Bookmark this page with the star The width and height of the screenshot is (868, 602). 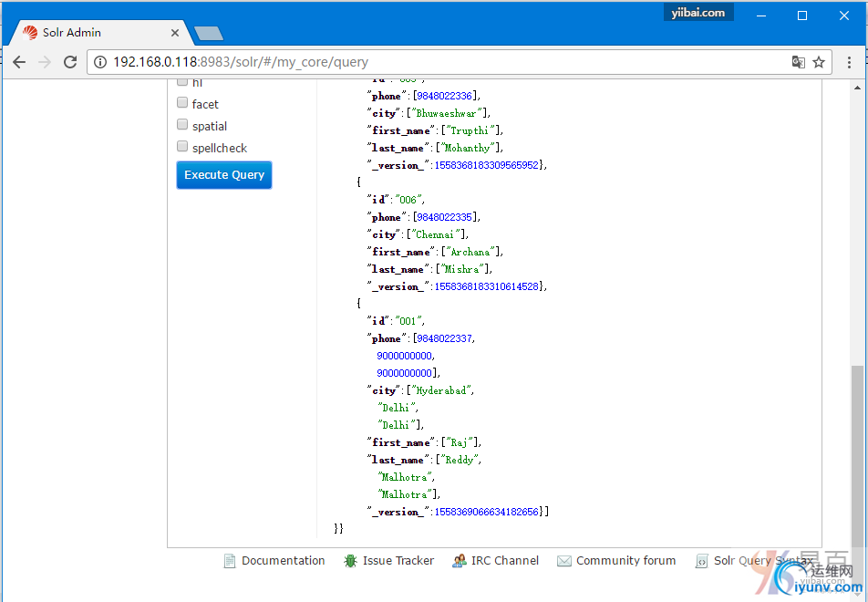[819, 62]
